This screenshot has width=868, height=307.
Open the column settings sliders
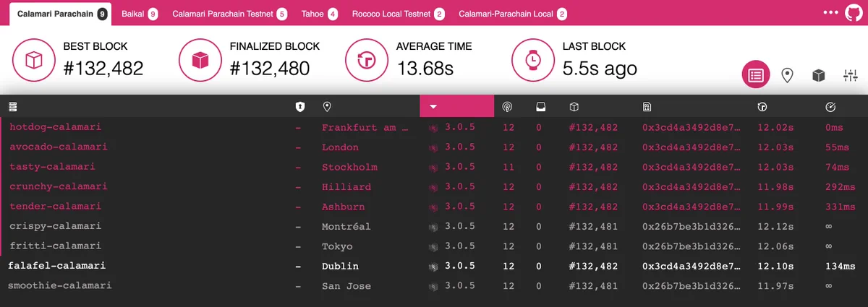point(850,75)
